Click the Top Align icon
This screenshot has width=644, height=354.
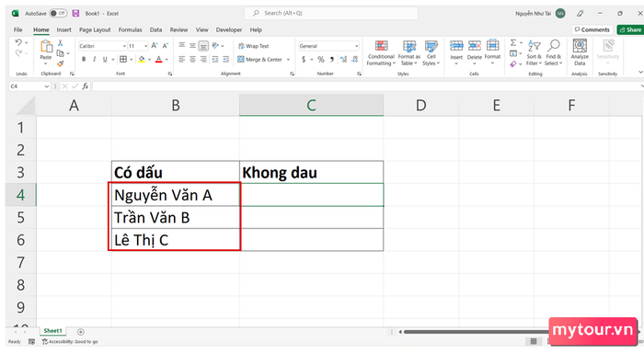181,46
